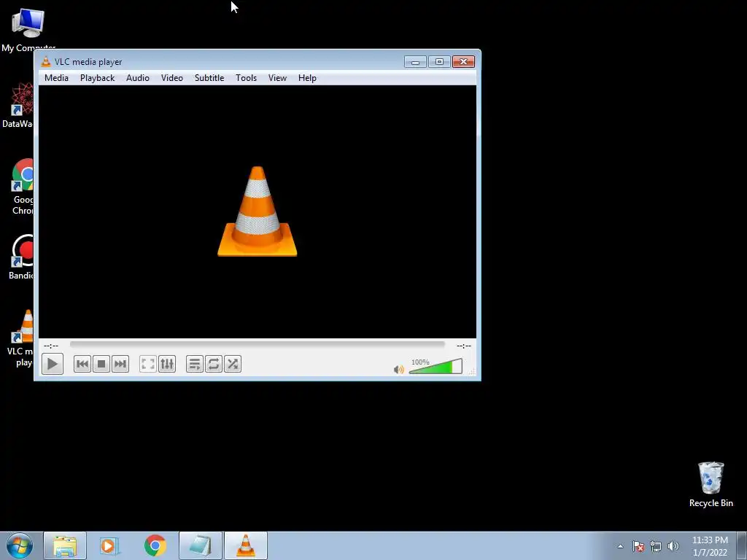The height and width of the screenshot is (560, 747).
Task: Open system volume tray icon
Action: [673, 547]
